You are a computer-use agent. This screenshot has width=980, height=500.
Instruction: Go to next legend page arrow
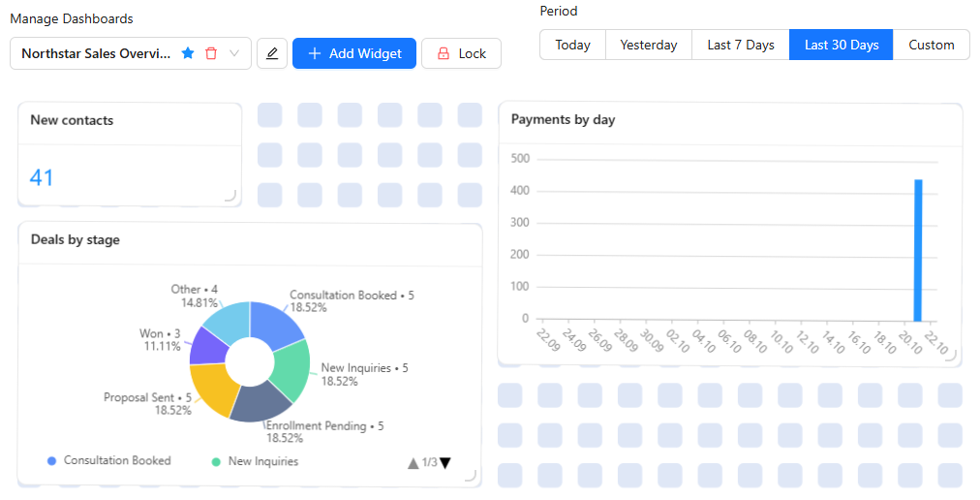(445, 463)
